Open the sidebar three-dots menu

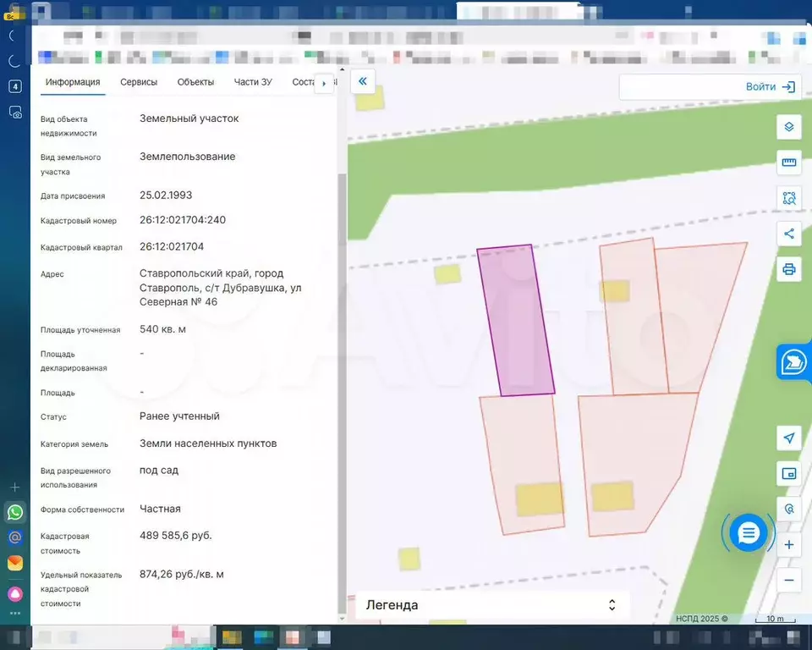15,614
